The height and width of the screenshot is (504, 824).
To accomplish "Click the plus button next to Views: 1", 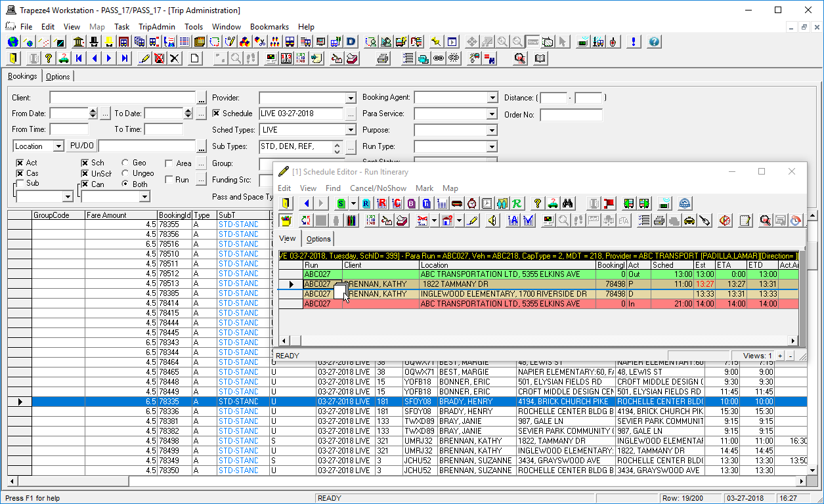I will click(781, 355).
